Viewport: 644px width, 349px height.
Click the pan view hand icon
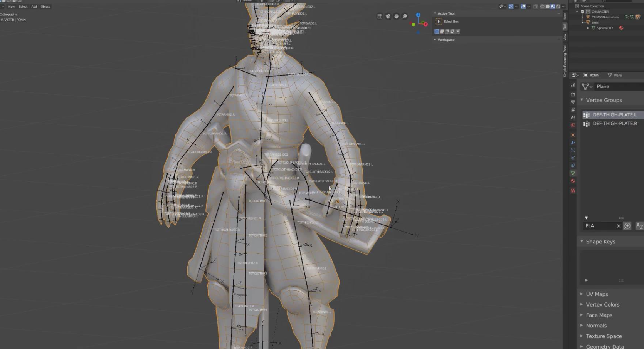396,17
